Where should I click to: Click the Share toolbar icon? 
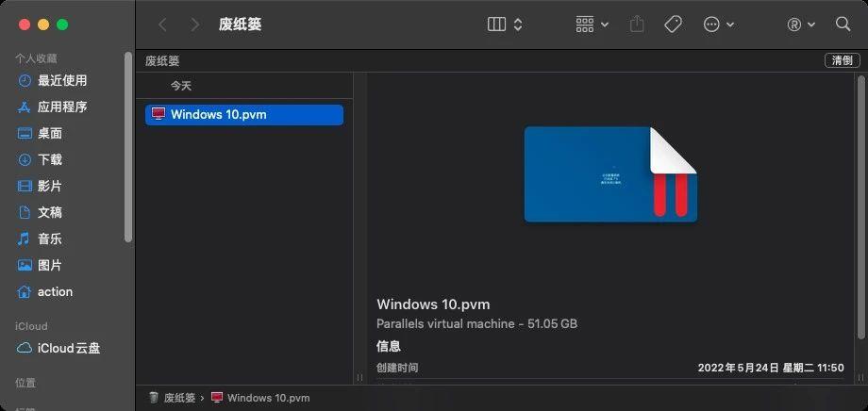637,25
